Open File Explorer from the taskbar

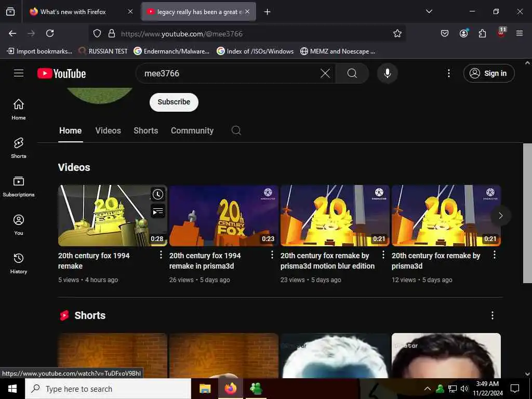coord(205,389)
